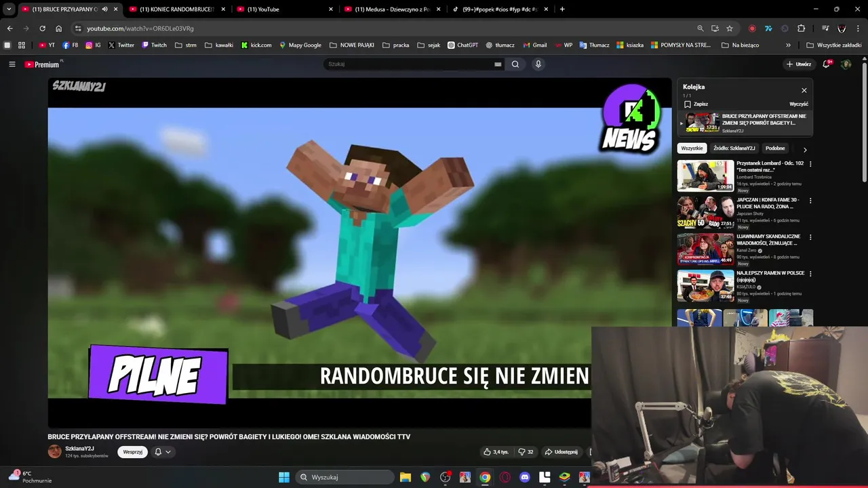Close the Kolejka queue panel
Image resolution: width=868 pixels, height=488 pixels.
click(x=804, y=90)
